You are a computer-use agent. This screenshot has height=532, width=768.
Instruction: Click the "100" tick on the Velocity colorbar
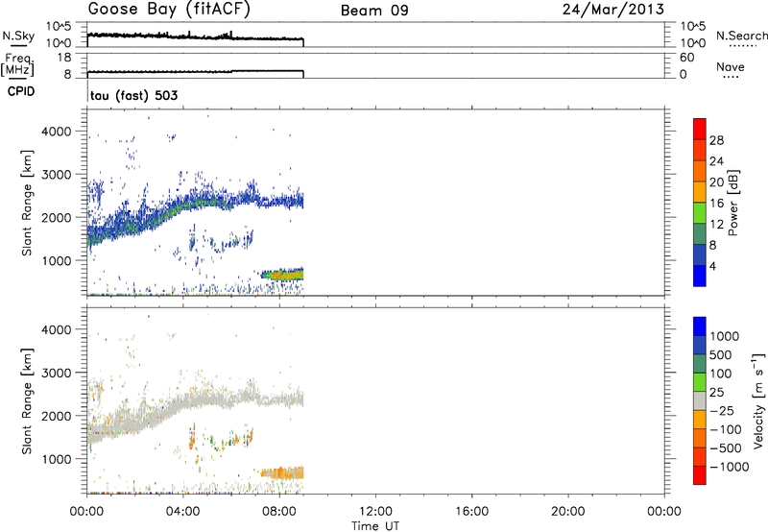click(x=720, y=374)
